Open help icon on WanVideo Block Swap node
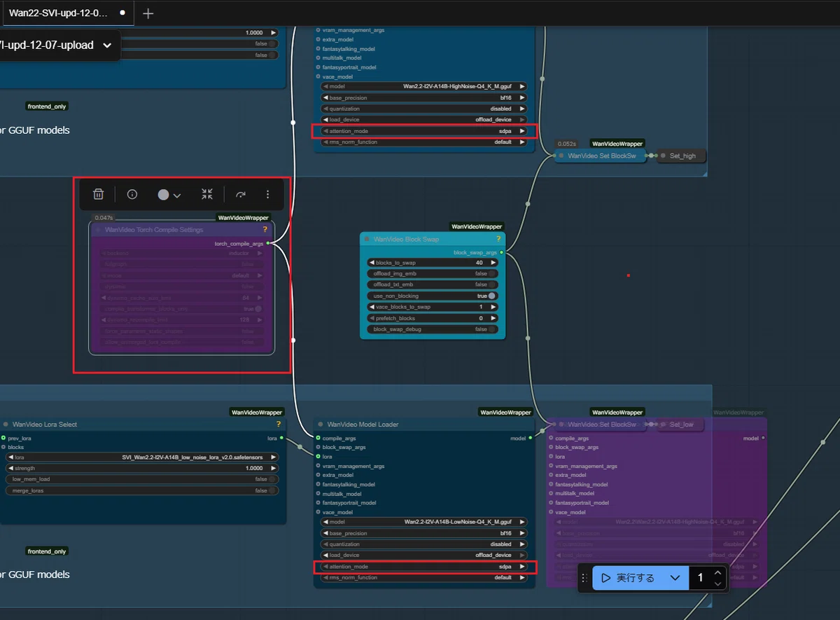Viewport: 840px width, 620px height. 498,239
